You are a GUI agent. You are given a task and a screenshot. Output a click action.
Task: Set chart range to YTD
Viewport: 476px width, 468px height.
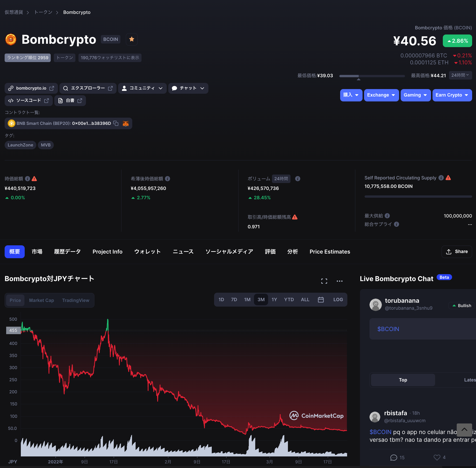(289, 300)
